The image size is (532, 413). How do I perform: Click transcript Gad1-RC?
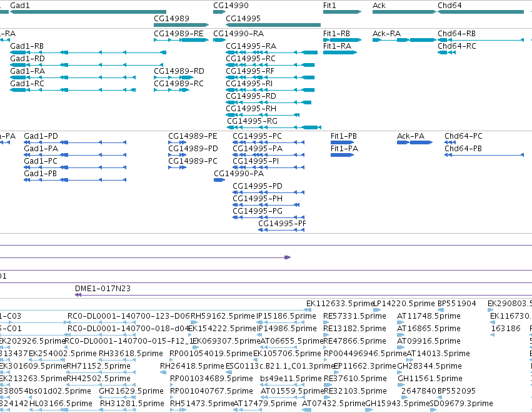tap(27, 84)
